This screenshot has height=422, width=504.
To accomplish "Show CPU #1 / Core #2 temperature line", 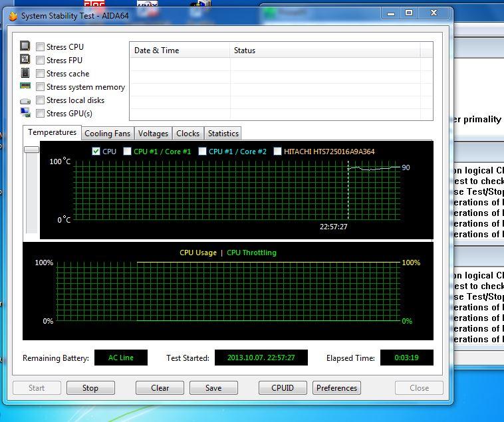I will (x=202, y=152).
